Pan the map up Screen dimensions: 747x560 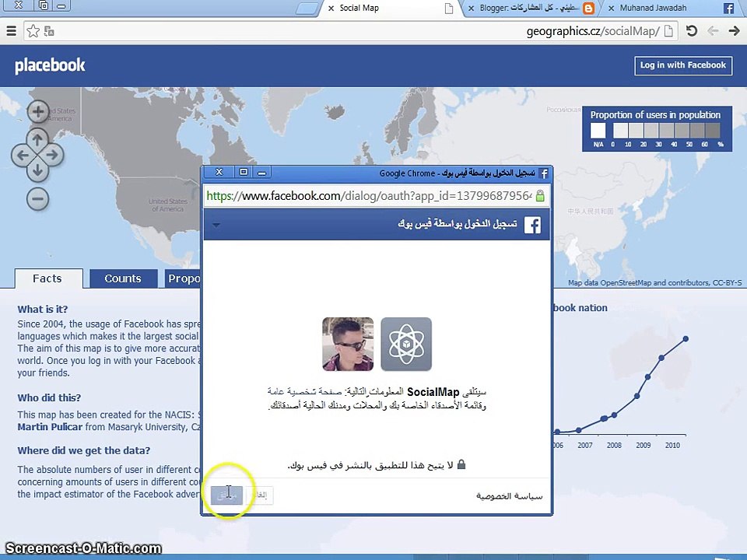tap(37, 139)
